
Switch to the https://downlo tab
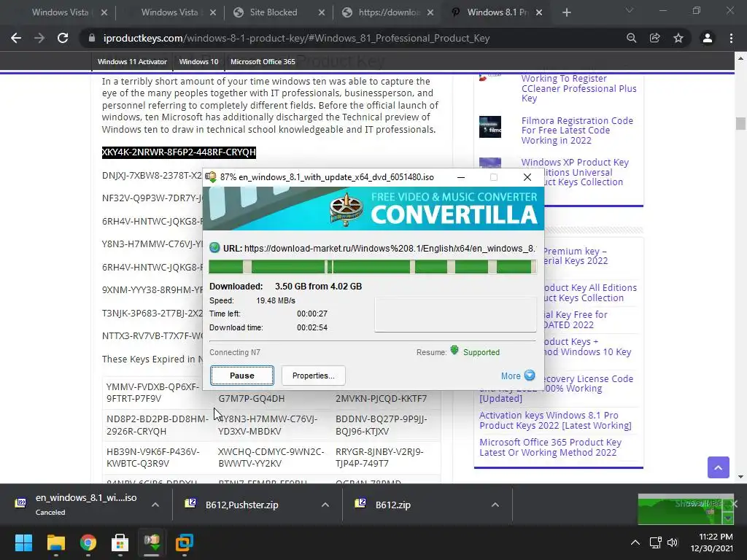pos(388,12)
